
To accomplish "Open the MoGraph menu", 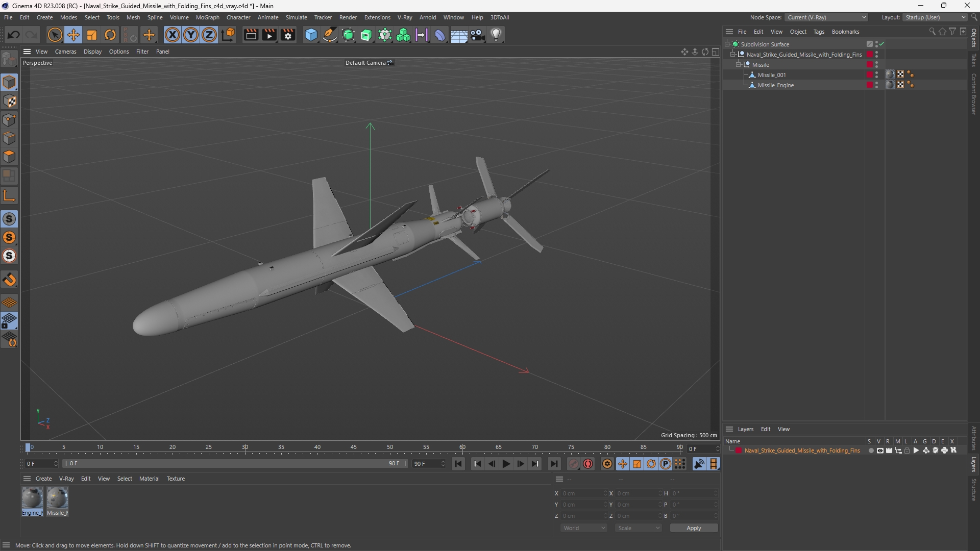I will tap(208, 17).
